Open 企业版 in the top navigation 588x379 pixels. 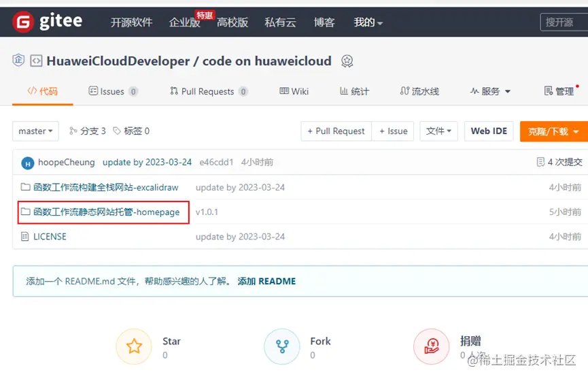click(x=184, y=22)
